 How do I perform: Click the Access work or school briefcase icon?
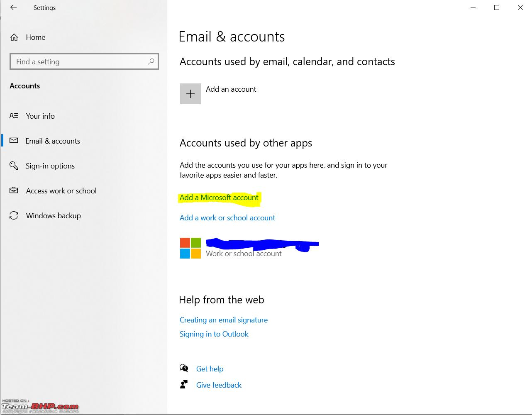tap(14, 190)
